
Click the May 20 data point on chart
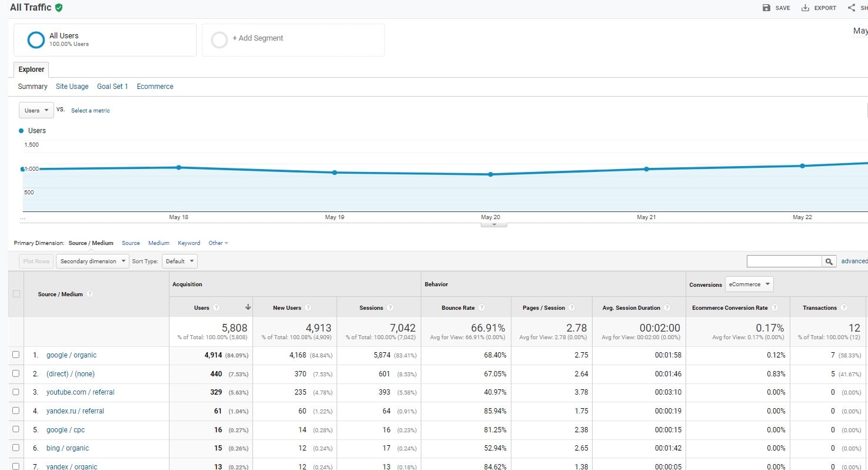490,174
